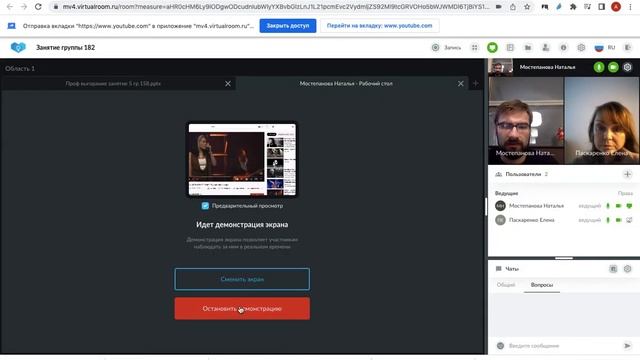Click 'Сменить экран' button

tap(242, 279)
